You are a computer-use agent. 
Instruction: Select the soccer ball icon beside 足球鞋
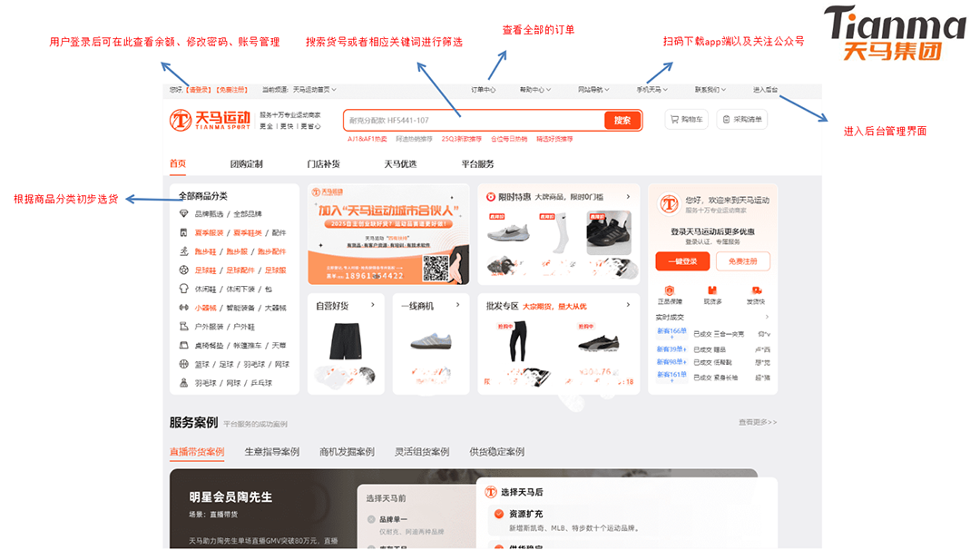pos(182,268)
